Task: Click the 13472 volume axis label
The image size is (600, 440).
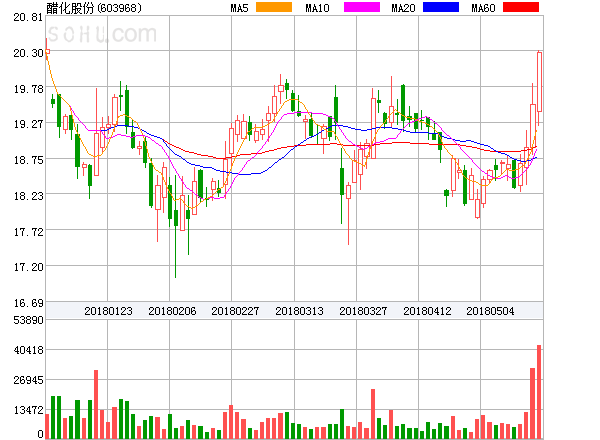Action: pos(28,410)
